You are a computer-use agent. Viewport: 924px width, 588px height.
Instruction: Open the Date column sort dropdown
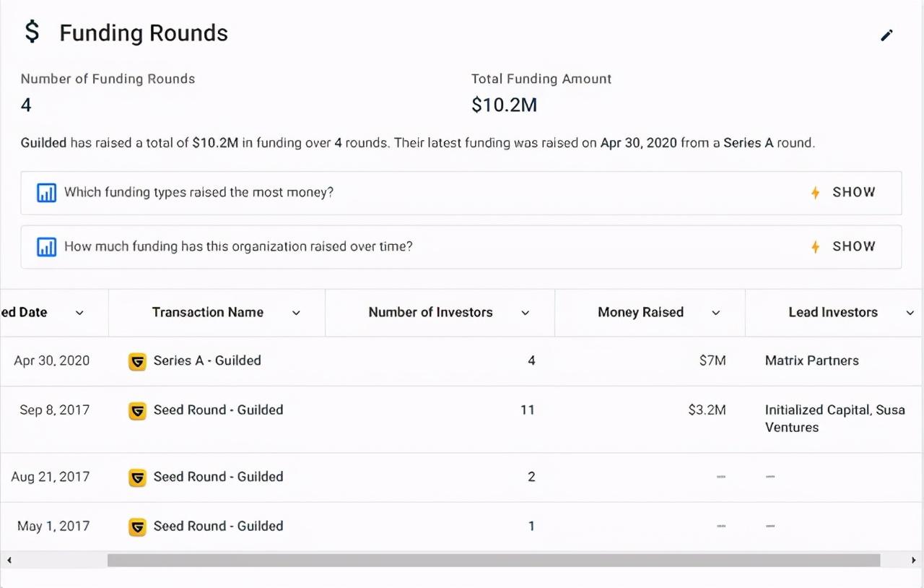pyautogui.click(x=79, y=313)
